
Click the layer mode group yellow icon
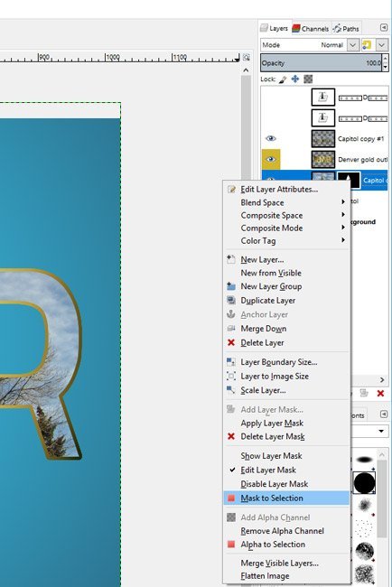pyautogui.click(x=367, y=45)
